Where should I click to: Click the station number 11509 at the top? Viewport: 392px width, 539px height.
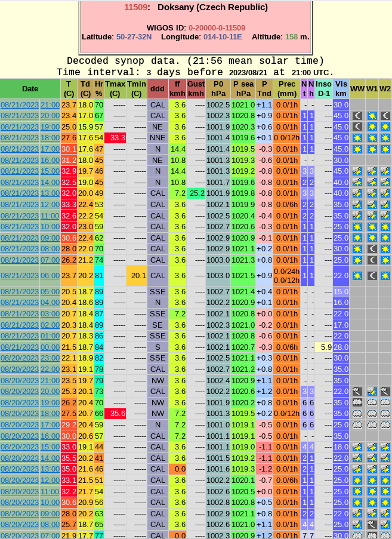pos(136,7)
